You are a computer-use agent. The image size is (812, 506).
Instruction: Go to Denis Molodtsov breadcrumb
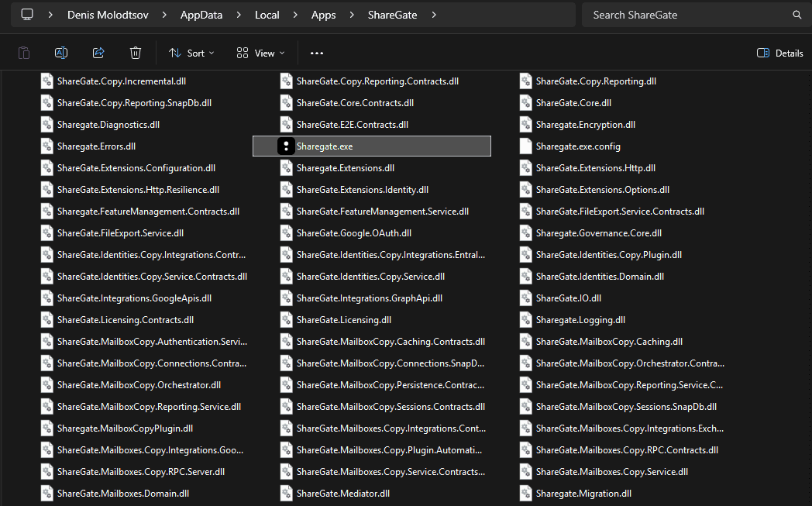click(x=108, y=15)
